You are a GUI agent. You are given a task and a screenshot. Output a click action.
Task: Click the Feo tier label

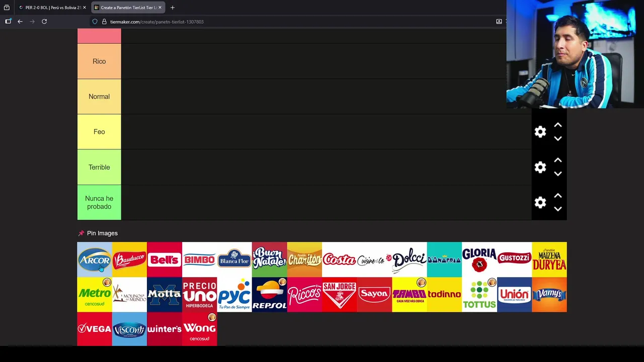coord(99,132)
